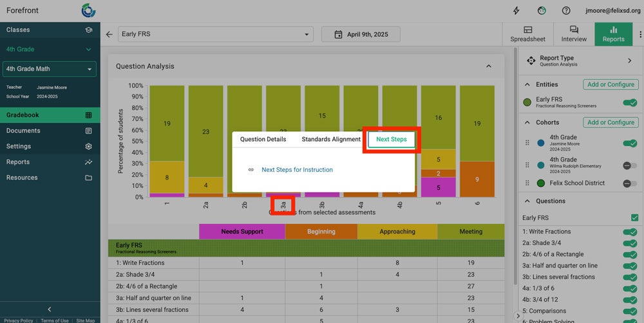
Task: Enable the Felix School District cohort
Action: pos(630,183)
